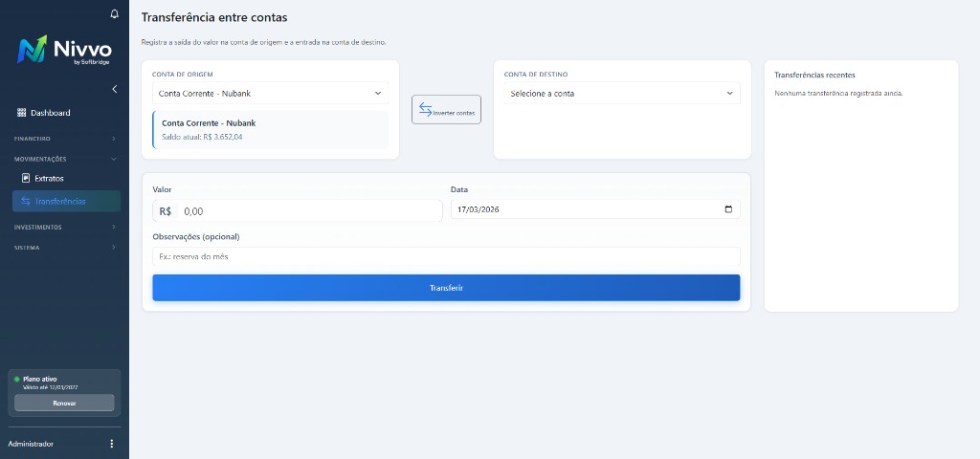Click the Dashboard grid icon
The height and width of the screenshot is (459, 980).
[21, 113]
